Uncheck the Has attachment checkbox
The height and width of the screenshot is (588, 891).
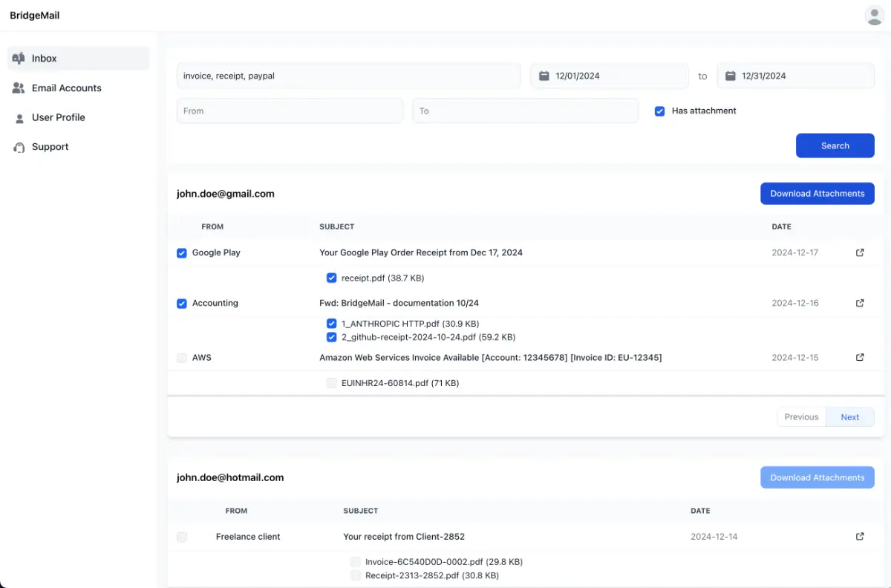pyautogui.click(x=659, y=111)
